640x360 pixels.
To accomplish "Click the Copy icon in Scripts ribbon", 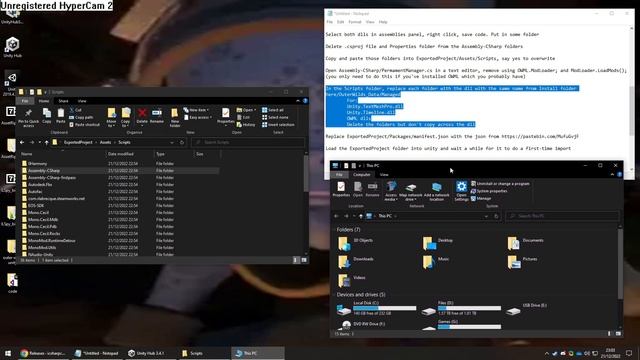I will click(47, 116).
